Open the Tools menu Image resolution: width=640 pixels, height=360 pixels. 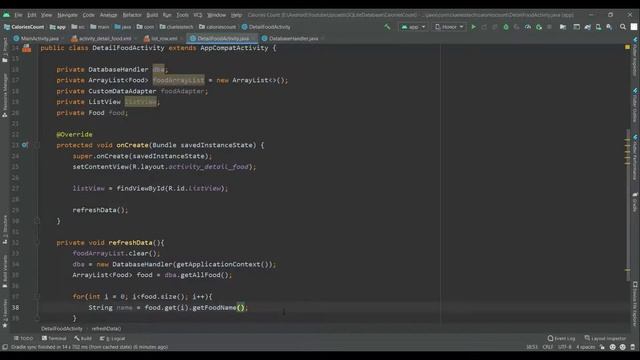pyautogui.click(x=182, y=15)
